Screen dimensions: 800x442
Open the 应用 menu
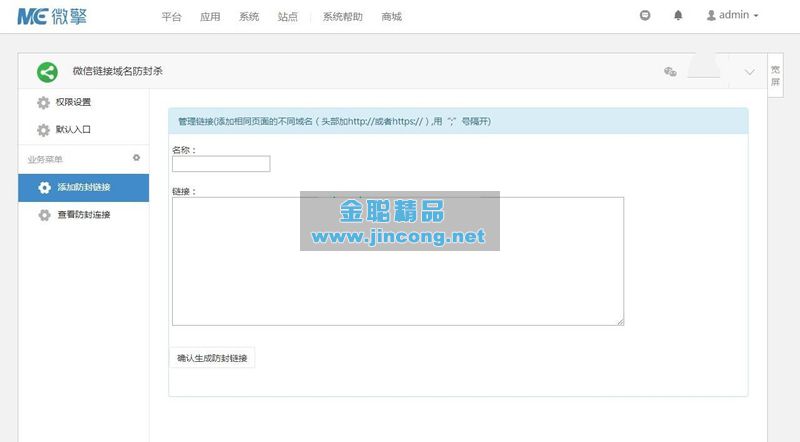[x=210, y=17]
